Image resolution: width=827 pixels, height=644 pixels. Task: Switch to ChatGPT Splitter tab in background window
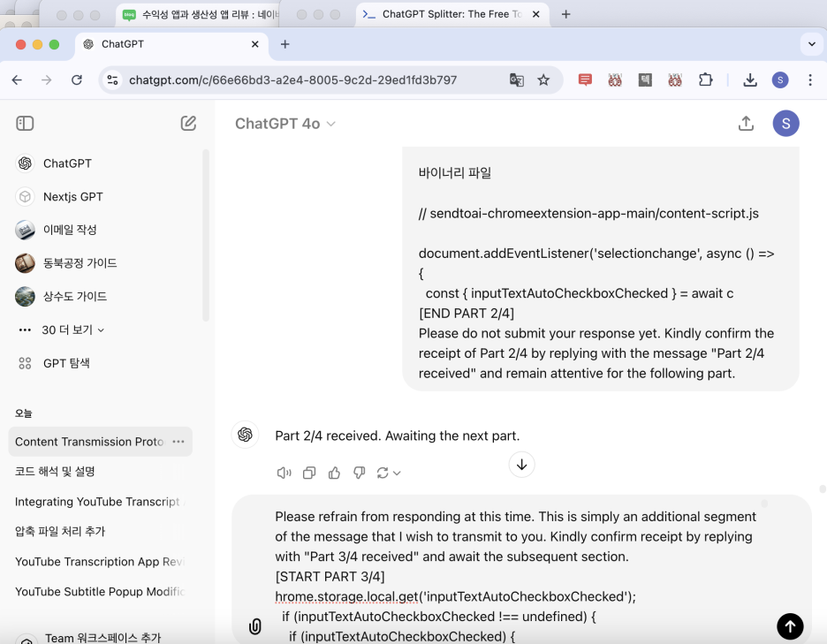pos(452,14)
